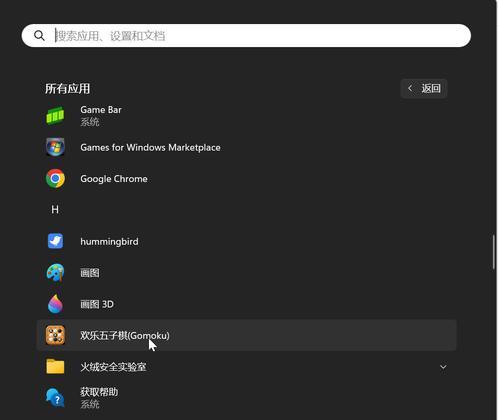Click the 火绒安全实验室 folder icon
Viewport: 500px width, 420px height.
pyautogui.click(x=55, y=366)
